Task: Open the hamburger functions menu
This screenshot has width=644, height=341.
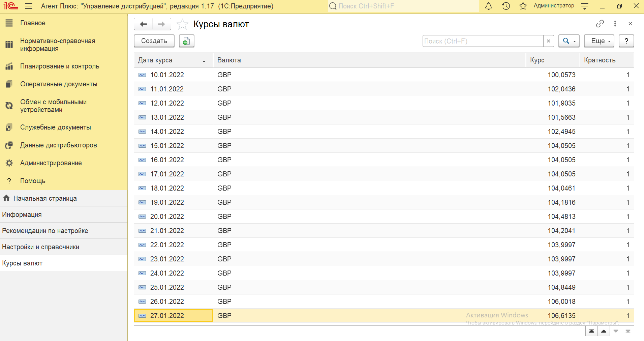Action: coord(29,6)
